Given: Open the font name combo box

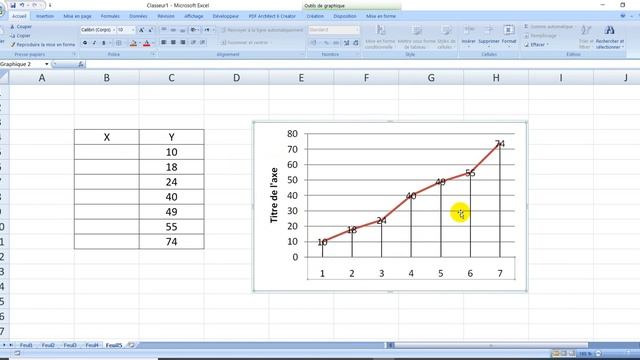Looking at the screenshot, I should 98,30.
